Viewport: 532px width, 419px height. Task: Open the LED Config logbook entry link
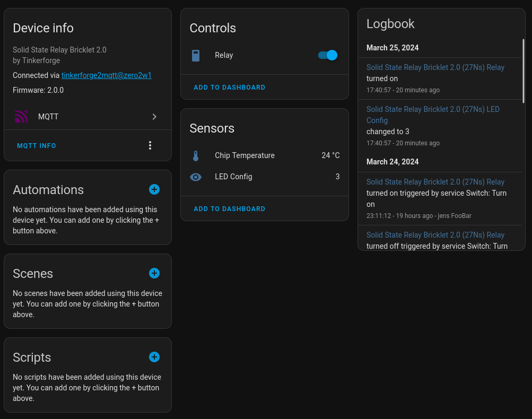point(433,115)
